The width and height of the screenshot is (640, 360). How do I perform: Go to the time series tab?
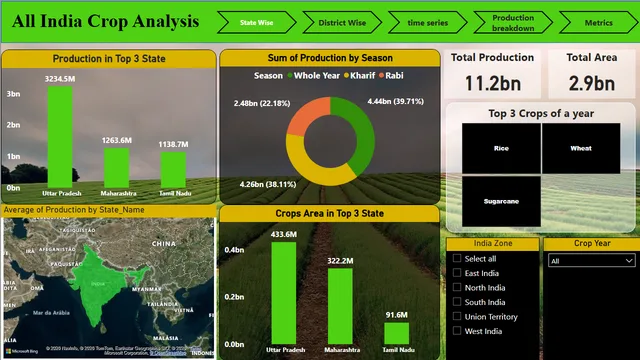pos(427,22)
